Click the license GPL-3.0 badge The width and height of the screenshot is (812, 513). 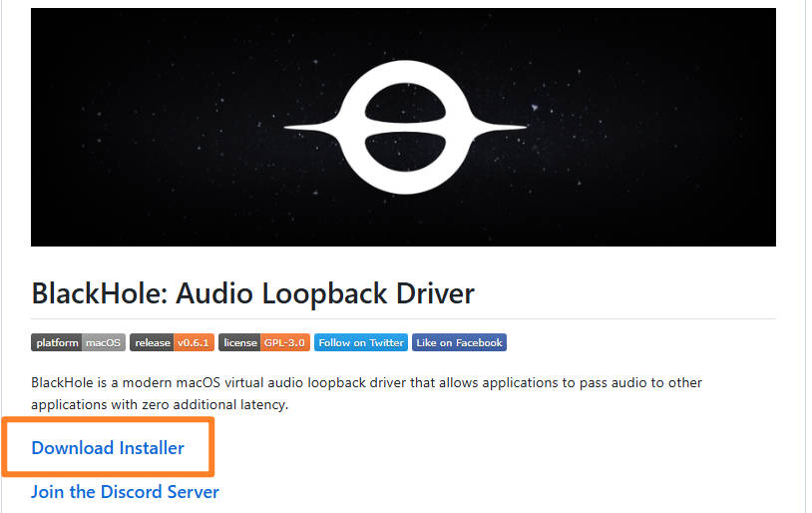tap(264, 342)
